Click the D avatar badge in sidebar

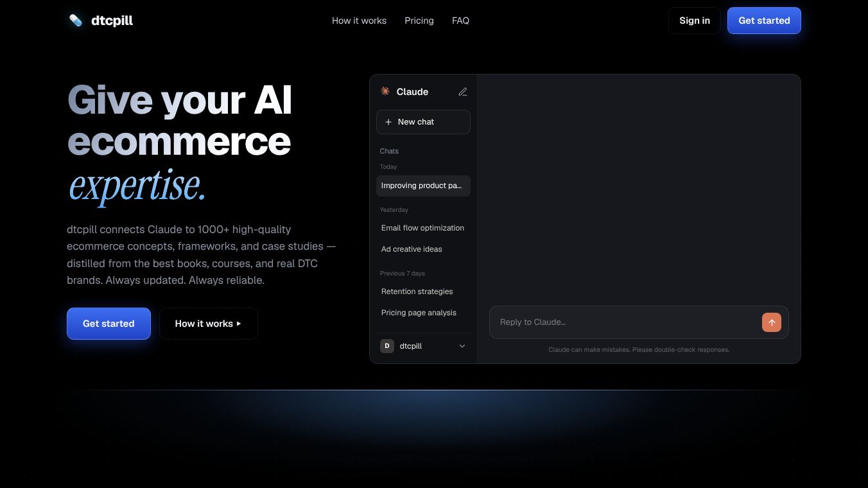pos(386,346)
